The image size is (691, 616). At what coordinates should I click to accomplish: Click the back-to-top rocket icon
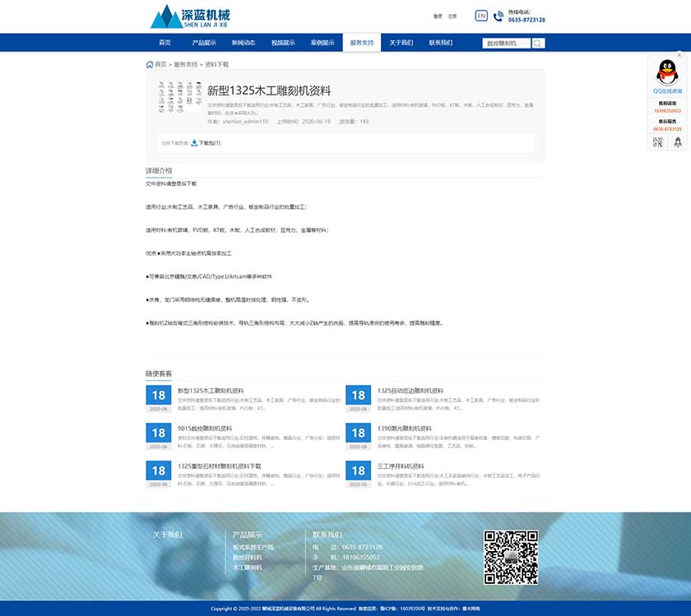[677, 142]
